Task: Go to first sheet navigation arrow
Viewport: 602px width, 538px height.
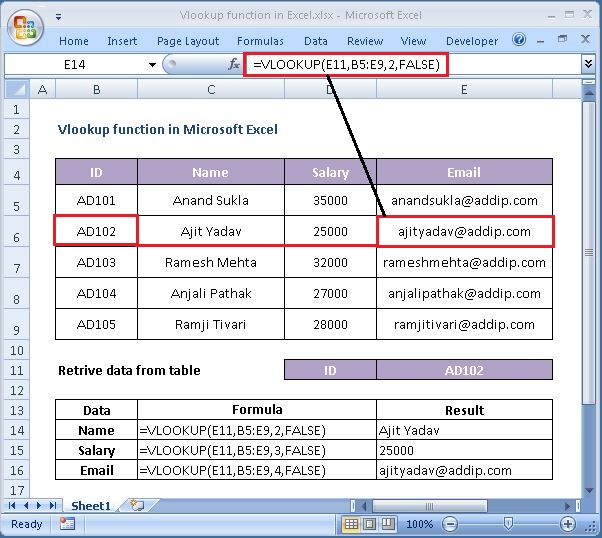Action: (12, 506)
